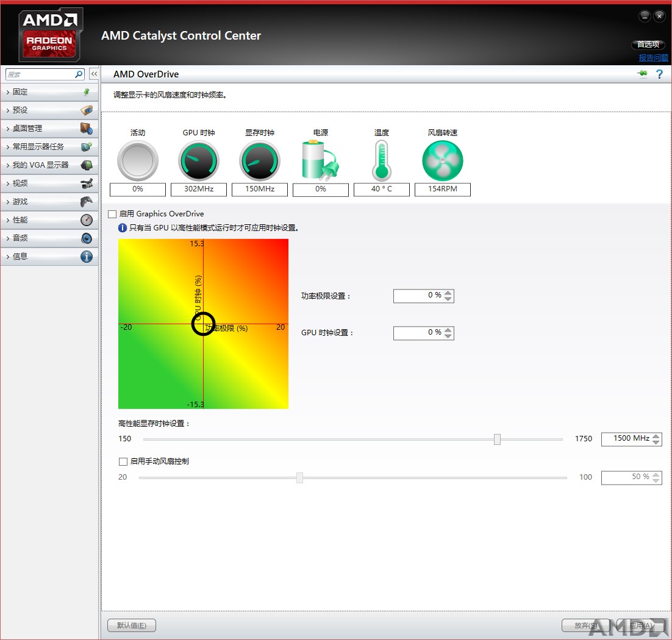
Task: Click the camcorder icon beside 视频
Action: tap(87, 183)
